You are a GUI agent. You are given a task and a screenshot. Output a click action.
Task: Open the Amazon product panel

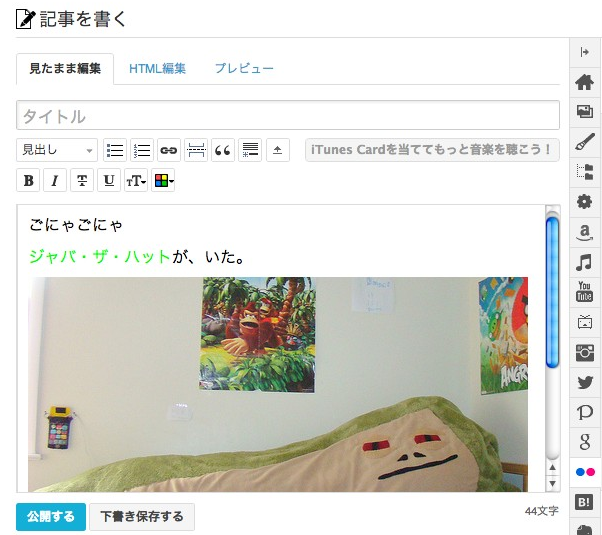(585, 232)
